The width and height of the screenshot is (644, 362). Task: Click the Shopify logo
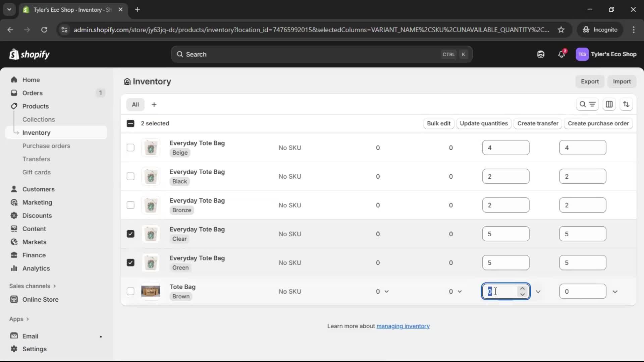point(30,54)
